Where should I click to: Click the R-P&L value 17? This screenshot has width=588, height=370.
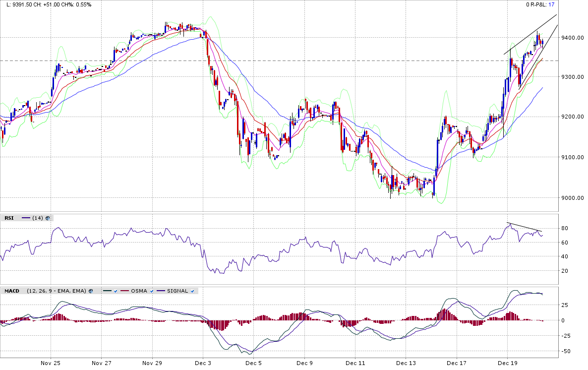tap(551, 4)
